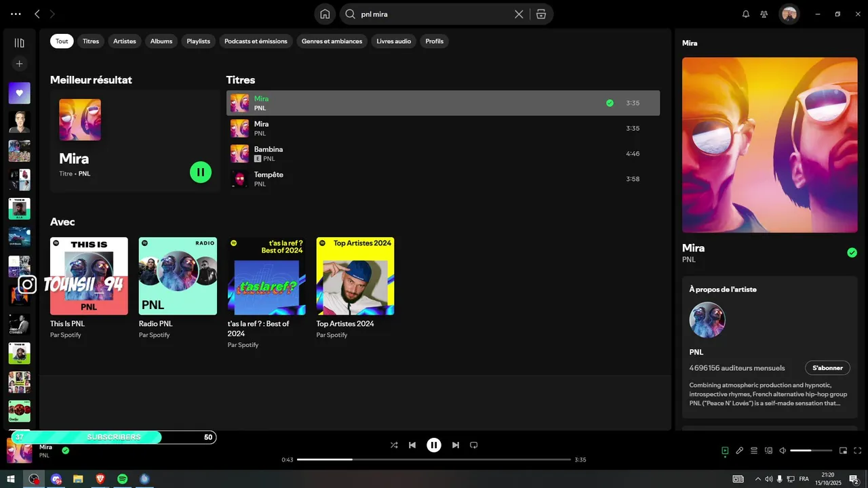
Task: Open Connect to a device icon
Action: [769, 450]
